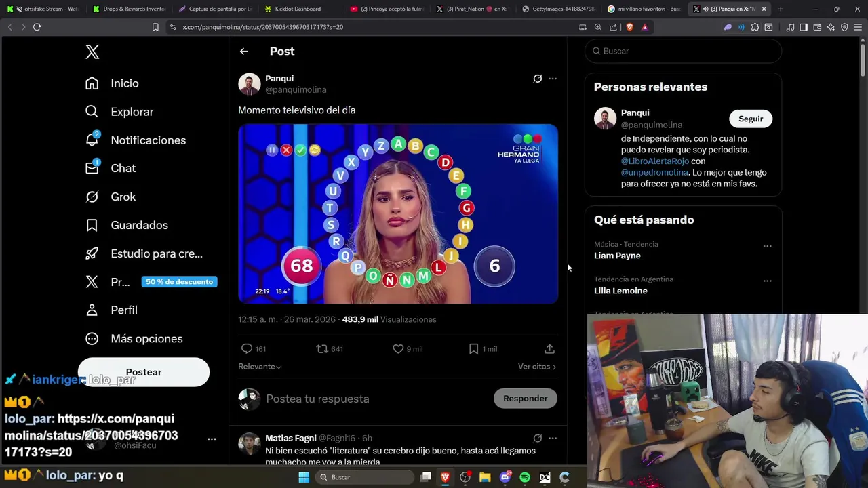Image resolution: width=868 pixels, height=488 pixels.
Task: Open Matias Fagni's profile name
Action: [x=290, y=438]
